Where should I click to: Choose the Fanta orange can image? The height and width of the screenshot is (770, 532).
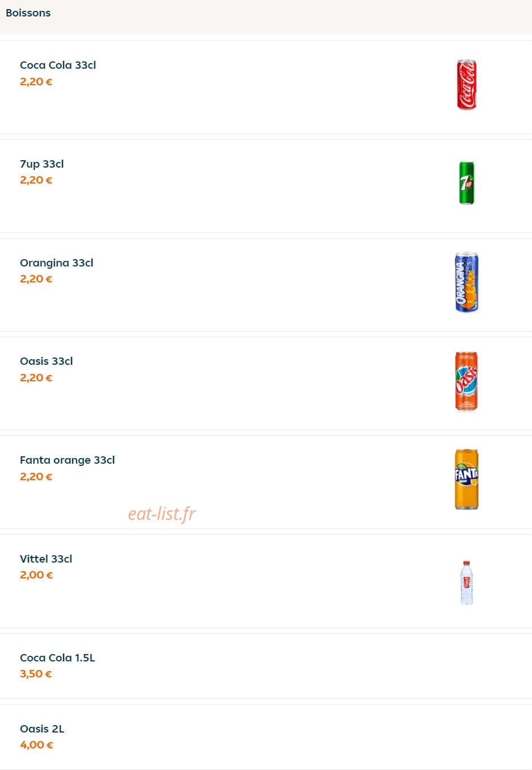[x=467, y=479]
